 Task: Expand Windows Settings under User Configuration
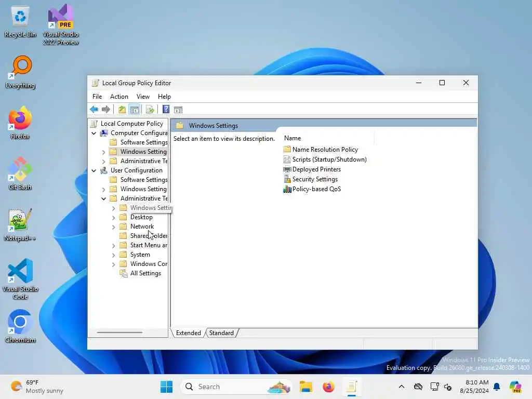tap(104, 189)
